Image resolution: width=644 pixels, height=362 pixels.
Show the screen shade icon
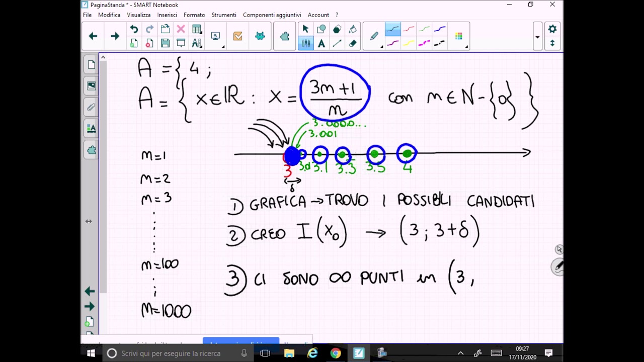(x=181, y=44)
